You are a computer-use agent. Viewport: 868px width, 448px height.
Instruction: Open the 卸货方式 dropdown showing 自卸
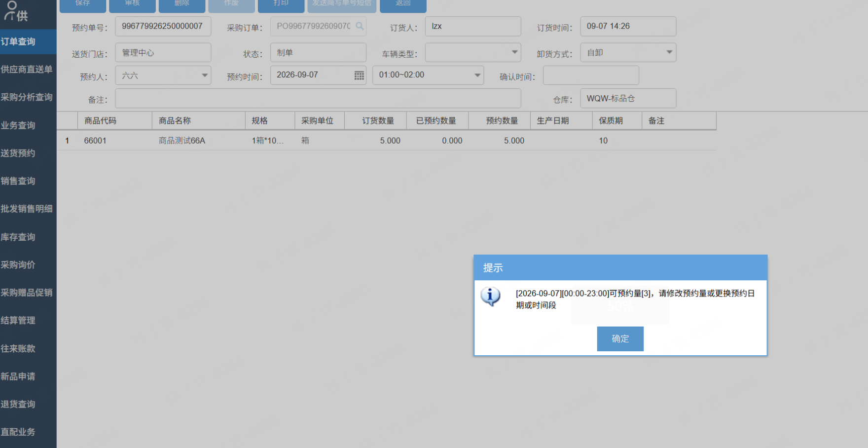669,52
